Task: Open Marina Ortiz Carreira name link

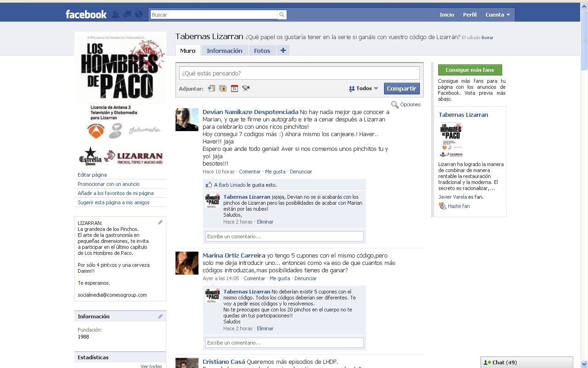Action: 234,255
